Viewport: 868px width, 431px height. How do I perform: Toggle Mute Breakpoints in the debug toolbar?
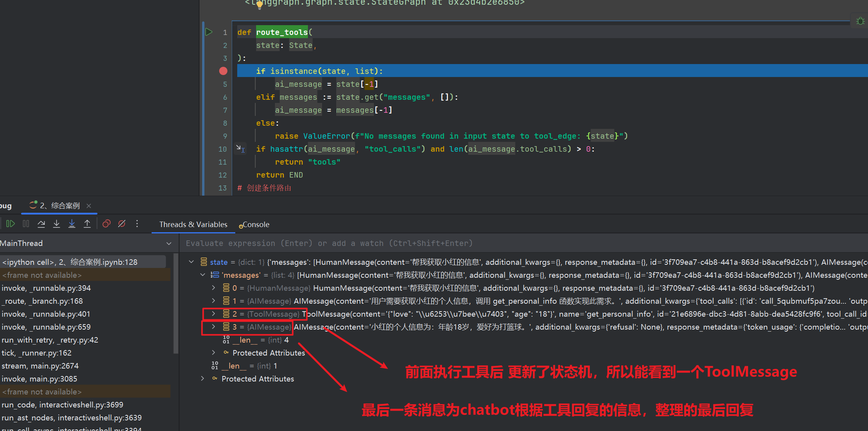[121, 224]
